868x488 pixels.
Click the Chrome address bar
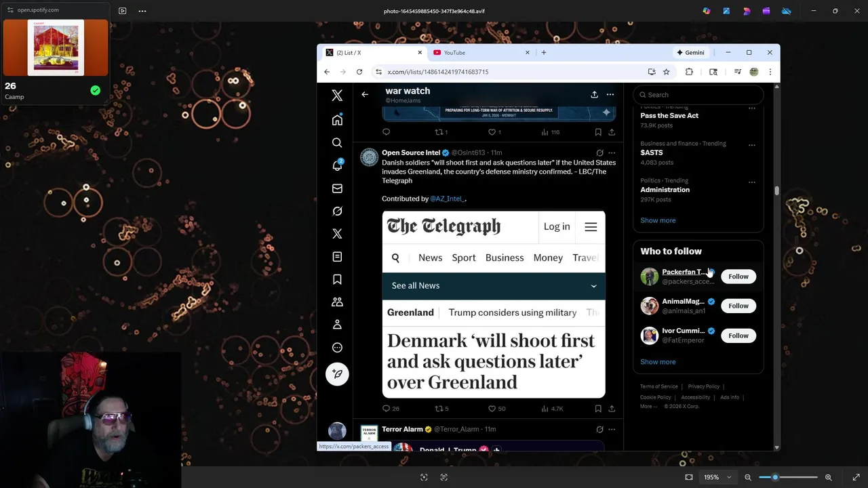pos(509,72)
